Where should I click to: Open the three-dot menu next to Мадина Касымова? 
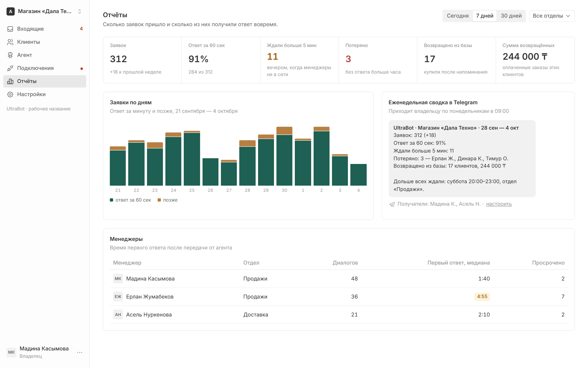[x=80, y=352]
